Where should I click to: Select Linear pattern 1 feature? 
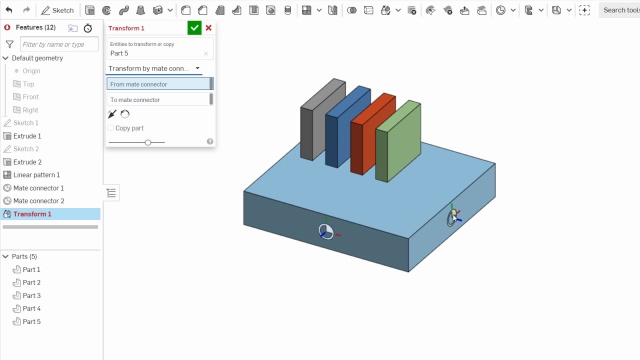(x=36, y=175)
